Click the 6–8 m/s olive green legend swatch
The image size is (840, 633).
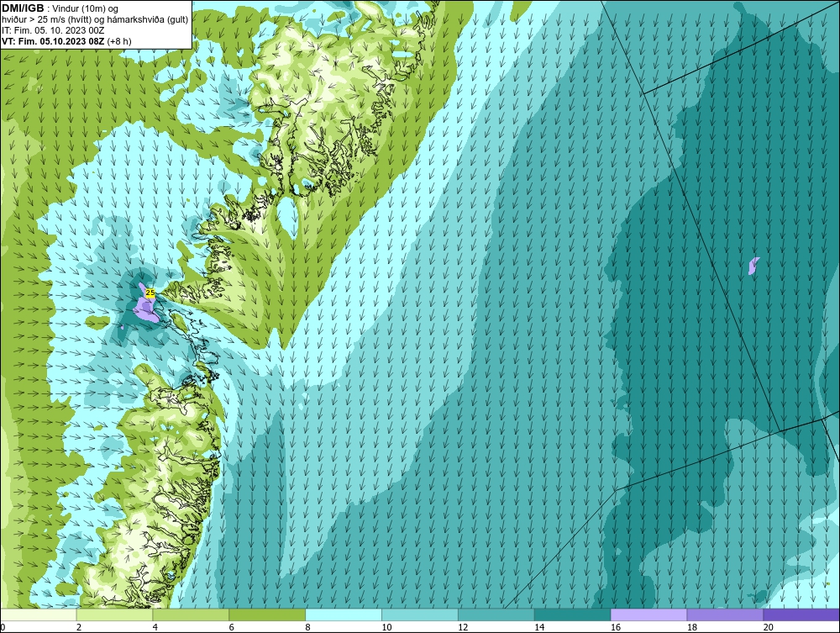tap(267, 615)
